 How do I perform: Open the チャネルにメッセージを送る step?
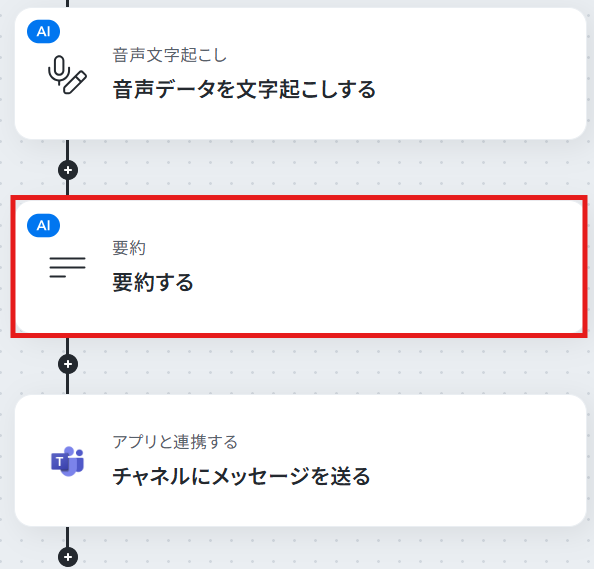[241, 476]
